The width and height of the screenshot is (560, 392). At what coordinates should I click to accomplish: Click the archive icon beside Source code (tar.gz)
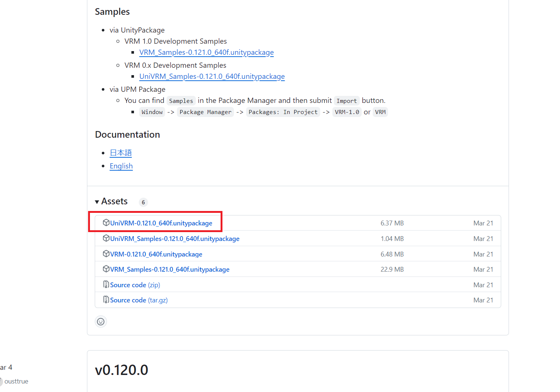pyautogui.click(x=106, y=300)
